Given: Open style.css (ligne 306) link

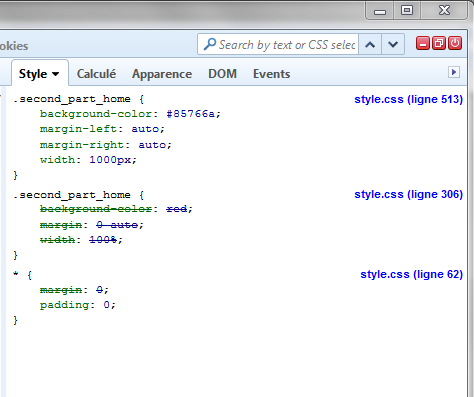Looking at the screenshot, I should point(408,194).
